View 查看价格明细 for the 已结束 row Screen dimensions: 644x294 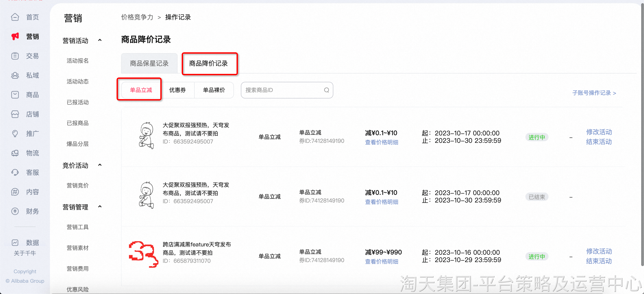click(382, 202)
